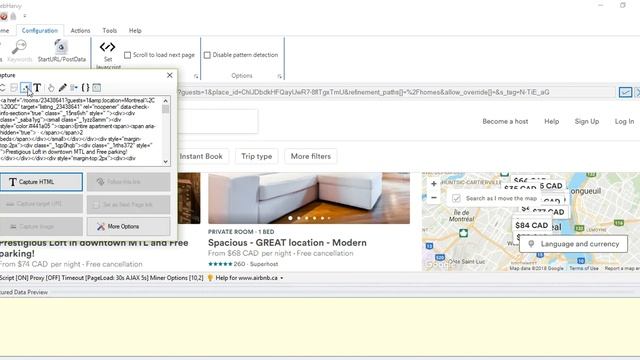640x360 pixels.
Task: Toggle Search as I move the map
Action: click(456, 198)
